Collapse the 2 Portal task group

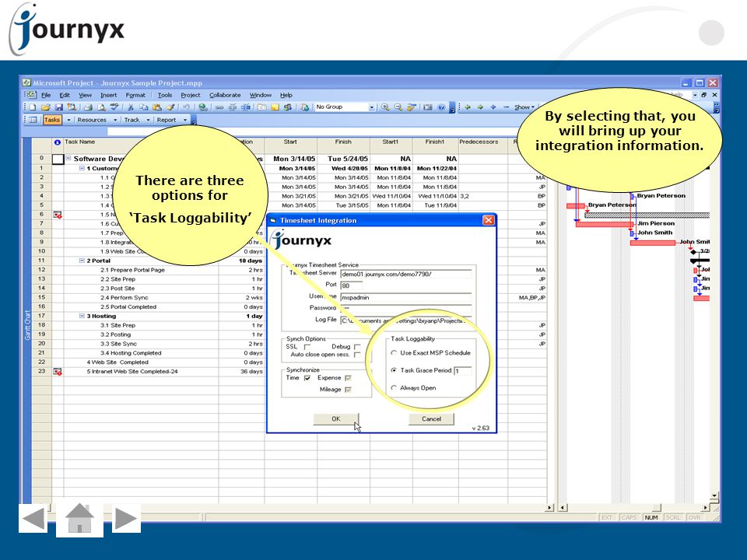pos(82,261)
